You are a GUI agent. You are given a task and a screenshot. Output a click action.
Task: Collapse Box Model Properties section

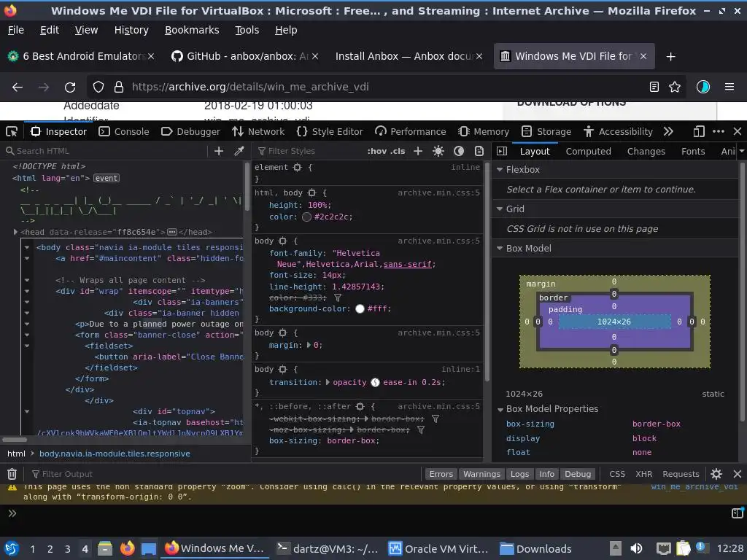[x=500, y=409]
